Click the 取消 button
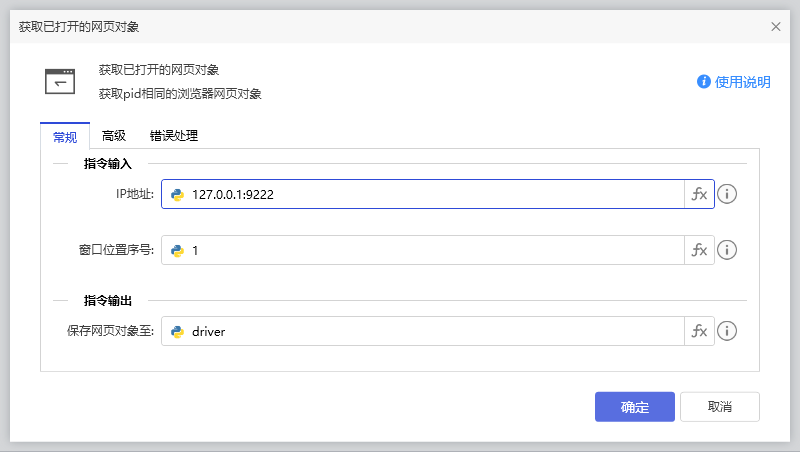The width and height of the screenshot is (800, 452). coord(719,407)
